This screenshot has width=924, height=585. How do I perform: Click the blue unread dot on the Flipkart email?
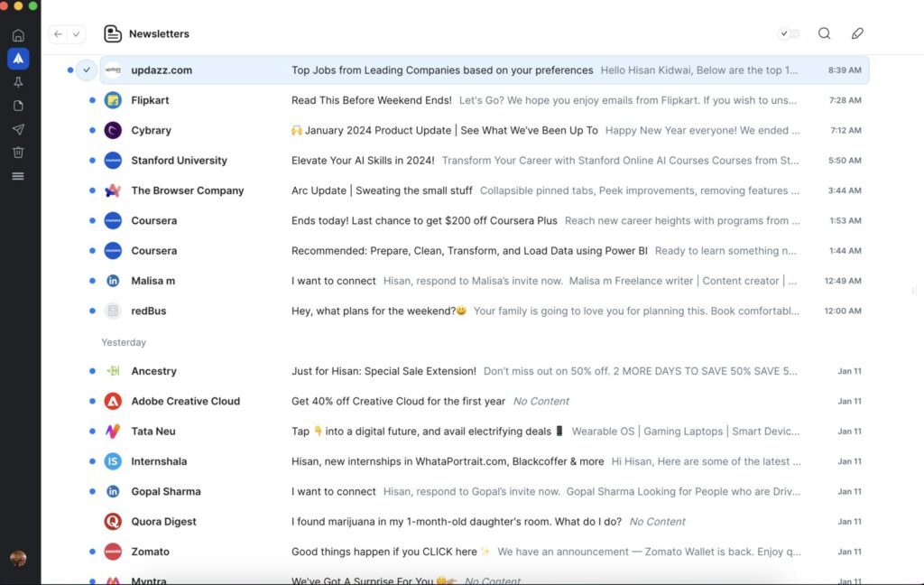(x=91, y=100)
